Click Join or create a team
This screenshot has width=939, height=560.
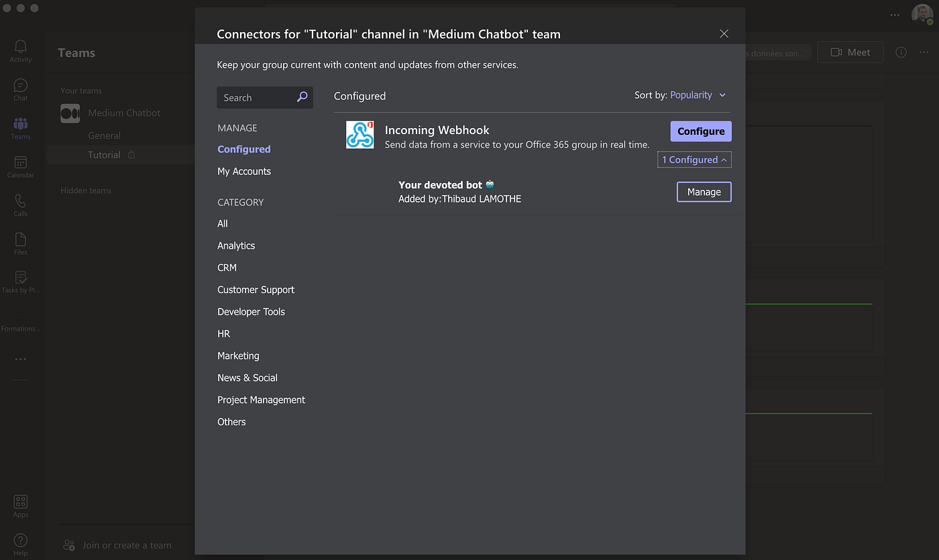(x=127, y=545)
